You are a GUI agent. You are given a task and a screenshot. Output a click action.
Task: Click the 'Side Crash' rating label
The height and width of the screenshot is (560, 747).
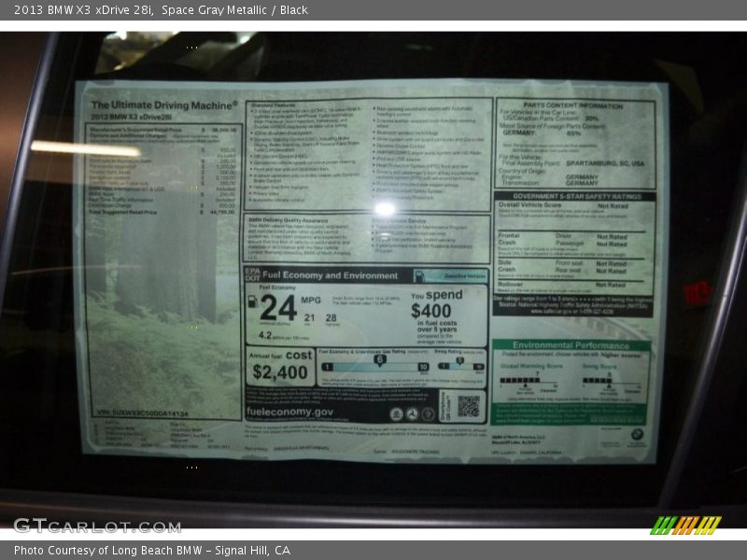click(x=507, y=266)
